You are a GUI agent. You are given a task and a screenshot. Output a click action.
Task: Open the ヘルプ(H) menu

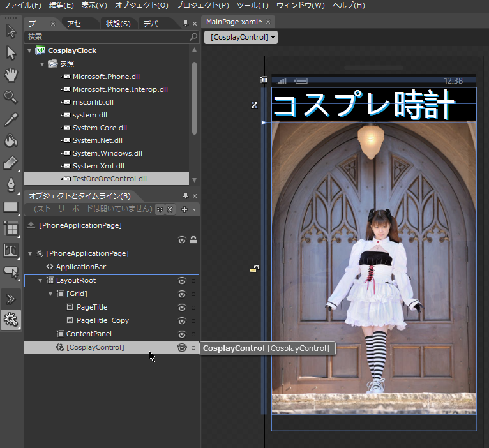(349, 5)
